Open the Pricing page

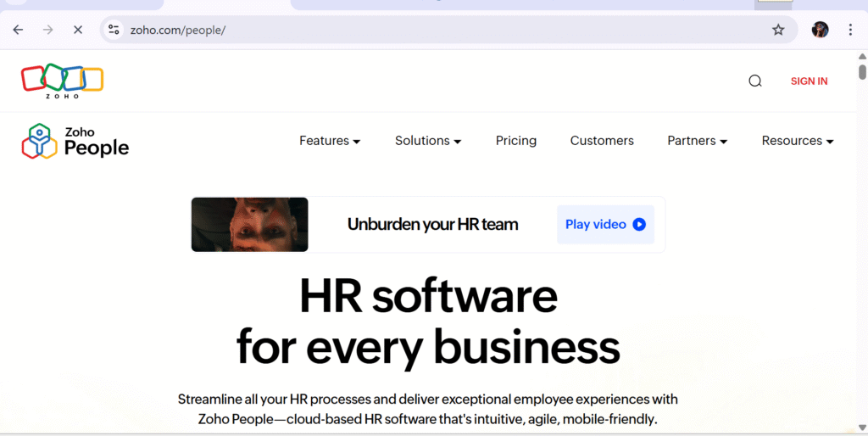[x=516, y=141]
